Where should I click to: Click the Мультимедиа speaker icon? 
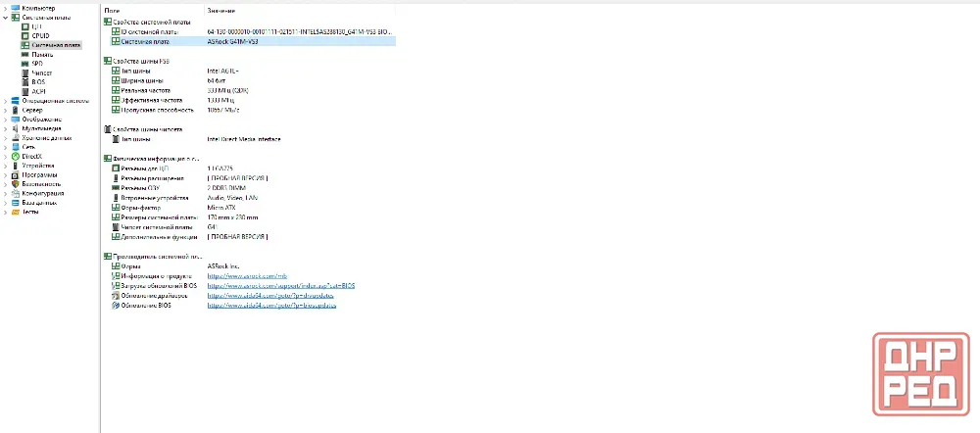point(16,128)
